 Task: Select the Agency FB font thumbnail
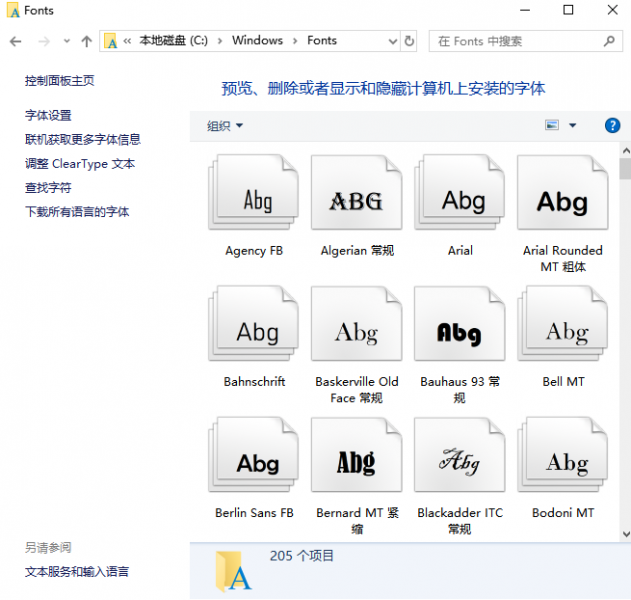point(254,192)
